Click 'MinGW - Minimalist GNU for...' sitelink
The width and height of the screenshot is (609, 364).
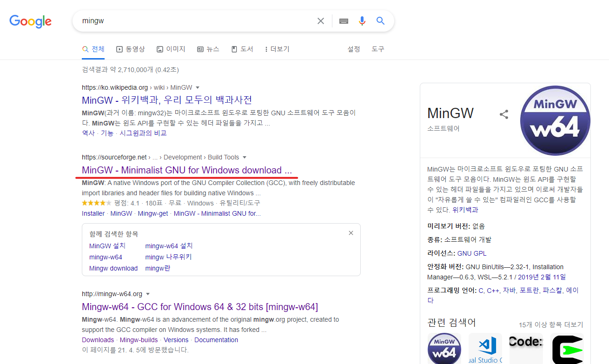(217, 213)
